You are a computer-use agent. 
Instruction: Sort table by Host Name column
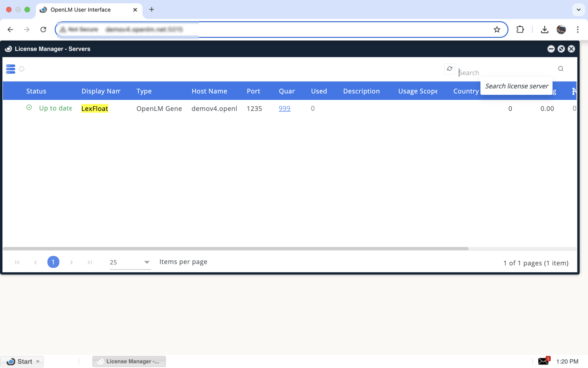(209, 91)
